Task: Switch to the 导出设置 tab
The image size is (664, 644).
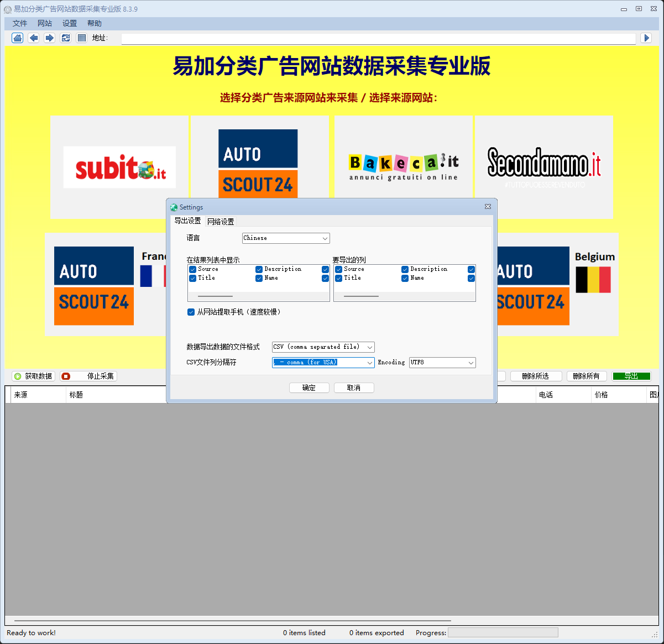Action: pos(188,221)
